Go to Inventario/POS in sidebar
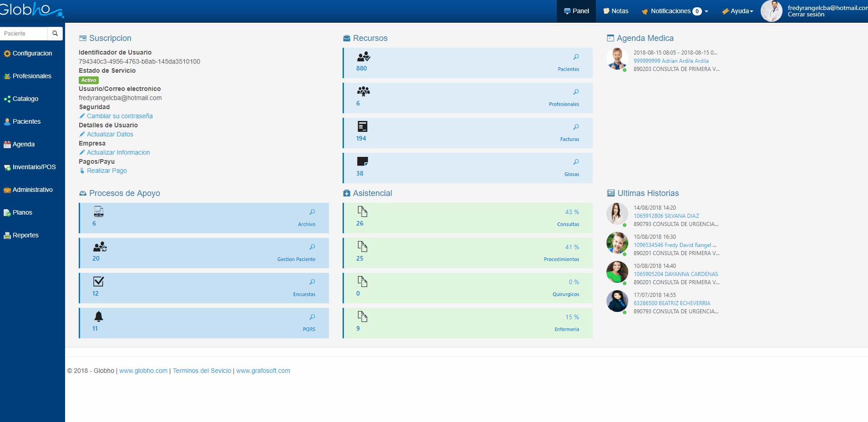This screenshot has width=868, height=422. point(34,167)
